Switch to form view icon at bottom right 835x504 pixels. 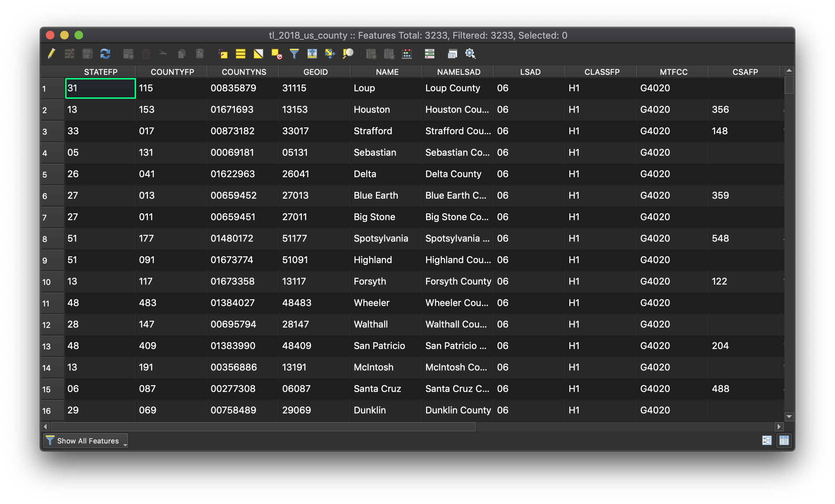point(767,440)
